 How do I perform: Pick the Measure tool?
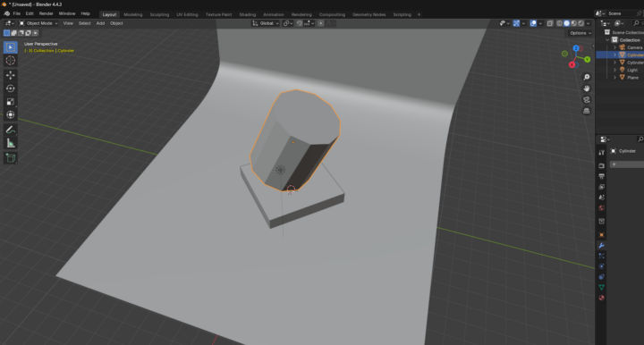coord(11,144)
